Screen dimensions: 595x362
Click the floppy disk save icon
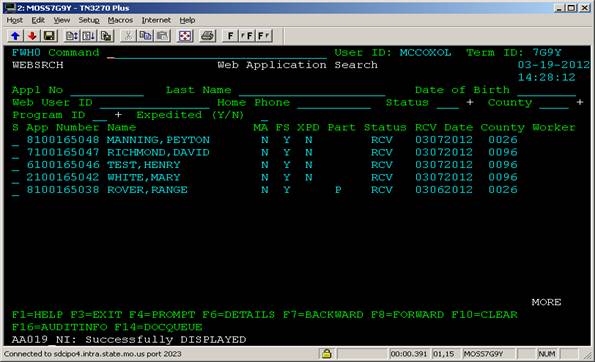(x=49, y=36)
